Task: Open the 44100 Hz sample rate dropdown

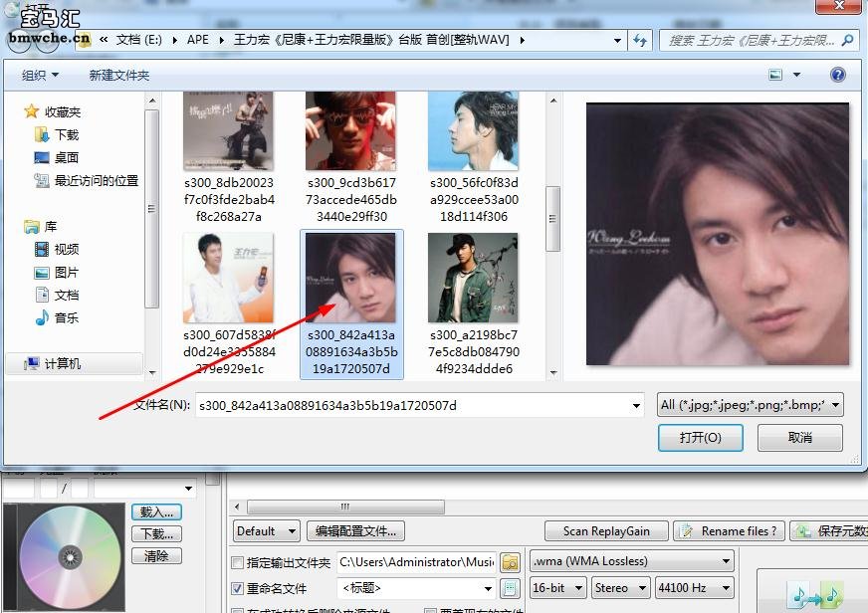Action: click(694, 587)
